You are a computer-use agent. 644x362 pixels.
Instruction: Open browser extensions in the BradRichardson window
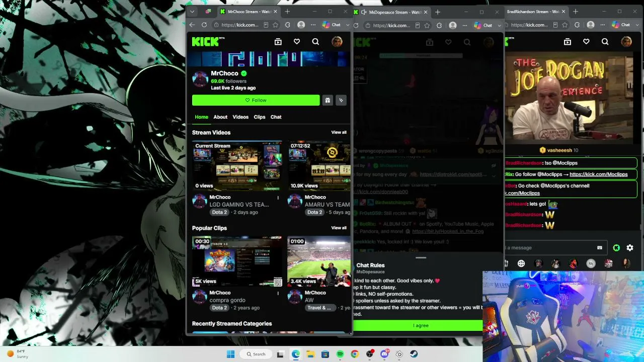point(577,25)
